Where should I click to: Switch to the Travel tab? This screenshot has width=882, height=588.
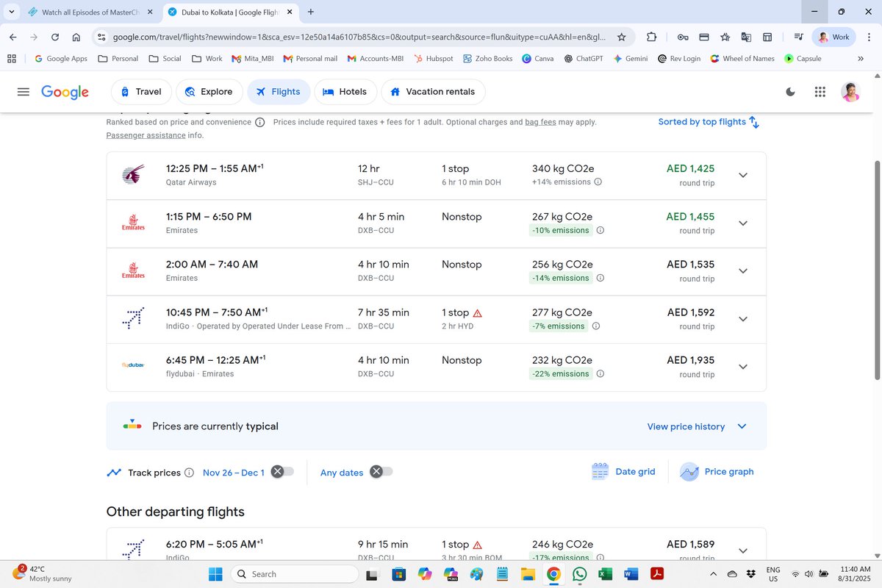click(x=141, y=92)
